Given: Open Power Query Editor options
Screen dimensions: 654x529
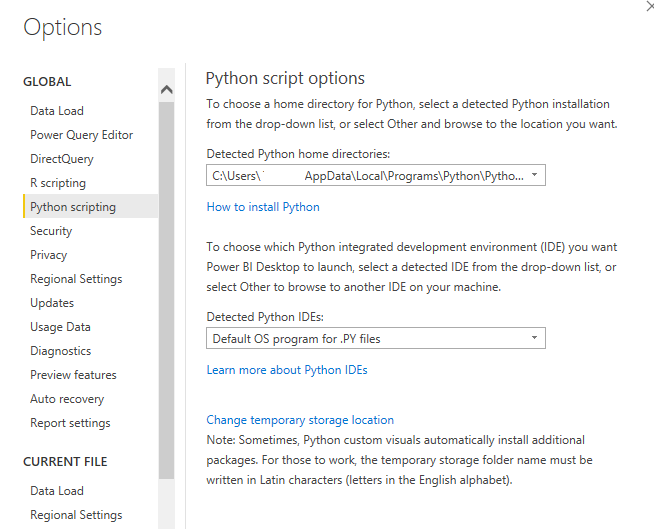Looking at the screenshot, I should point(81,135).
